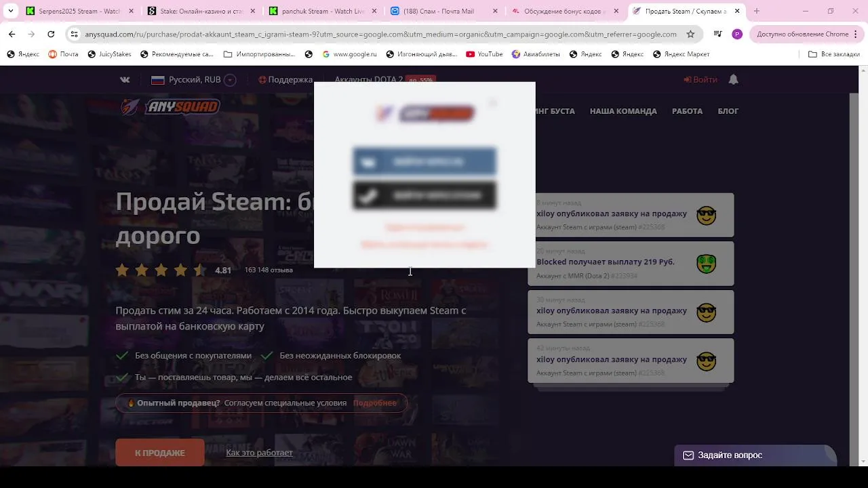Screen dimensions: 868x488
Task: Open the Chrome profile avatar
Action: 737,34
